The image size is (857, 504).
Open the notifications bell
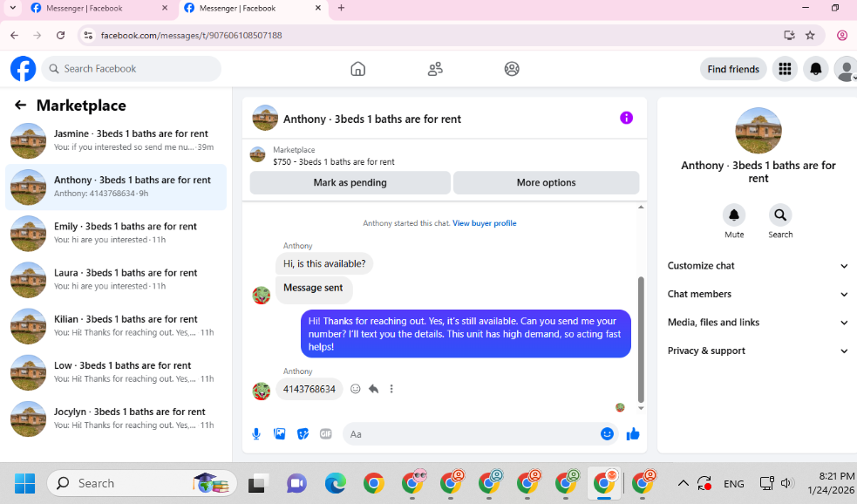815,69
